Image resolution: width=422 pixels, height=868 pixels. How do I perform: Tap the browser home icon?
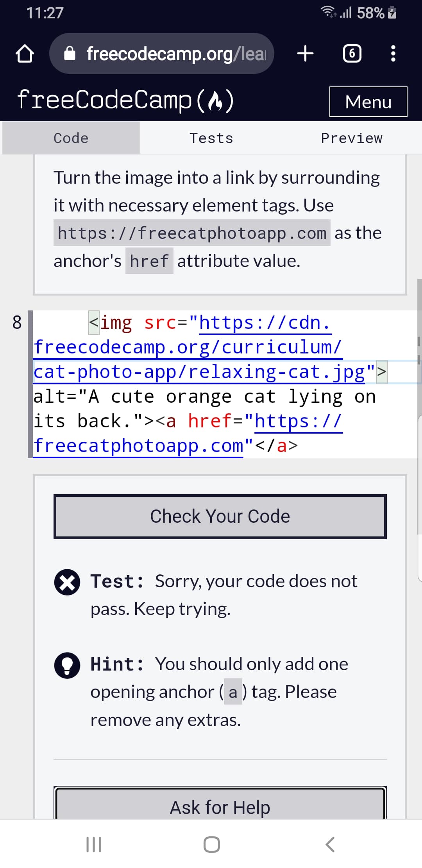click(25, 54)
